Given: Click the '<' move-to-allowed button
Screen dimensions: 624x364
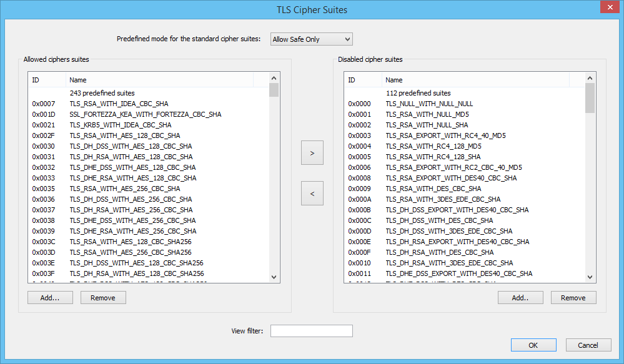Looking at the screenshot, I should click(312, 194).
